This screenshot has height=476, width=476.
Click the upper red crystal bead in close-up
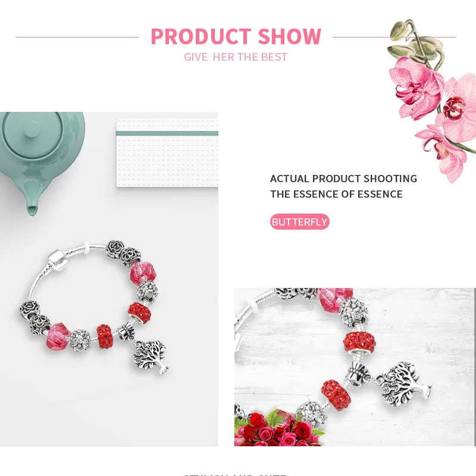(359, 343)
